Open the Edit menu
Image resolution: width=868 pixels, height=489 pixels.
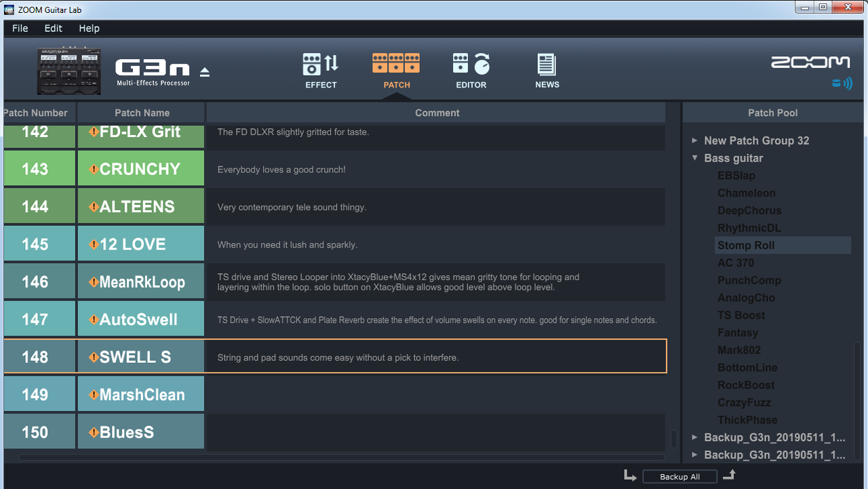point(54,28)
